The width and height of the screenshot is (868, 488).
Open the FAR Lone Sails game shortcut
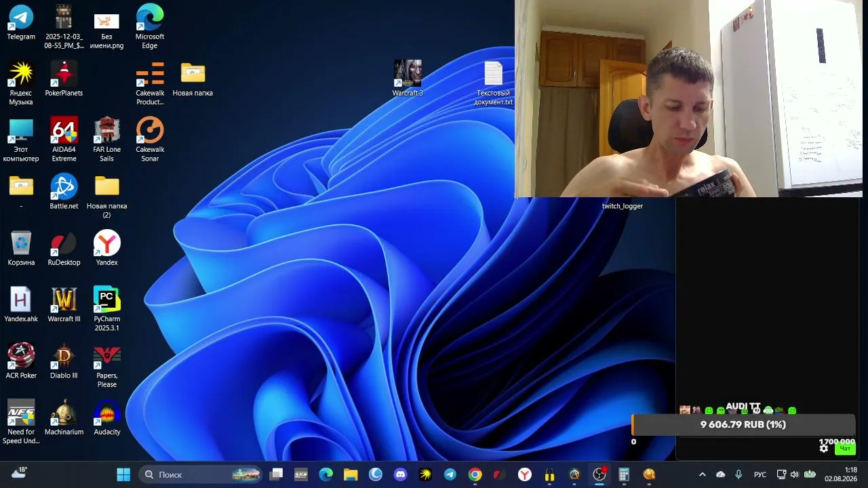[x=106, y=140]
